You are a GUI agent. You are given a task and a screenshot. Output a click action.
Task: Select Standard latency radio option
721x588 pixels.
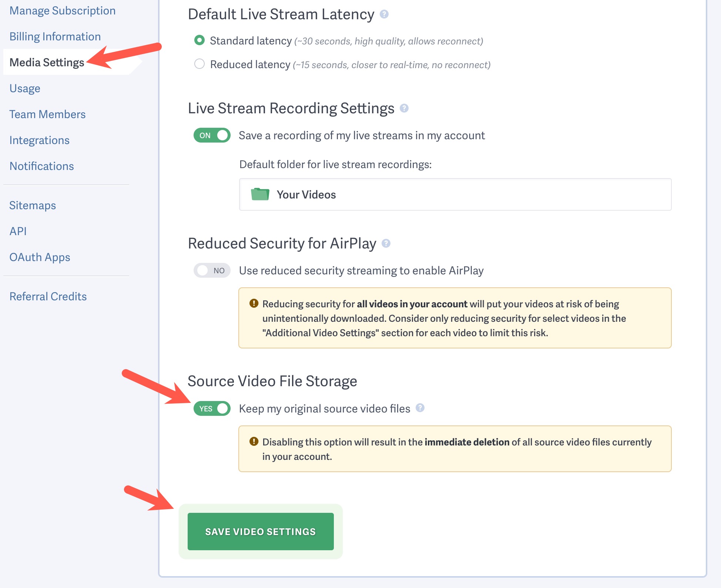coord(199,40)
